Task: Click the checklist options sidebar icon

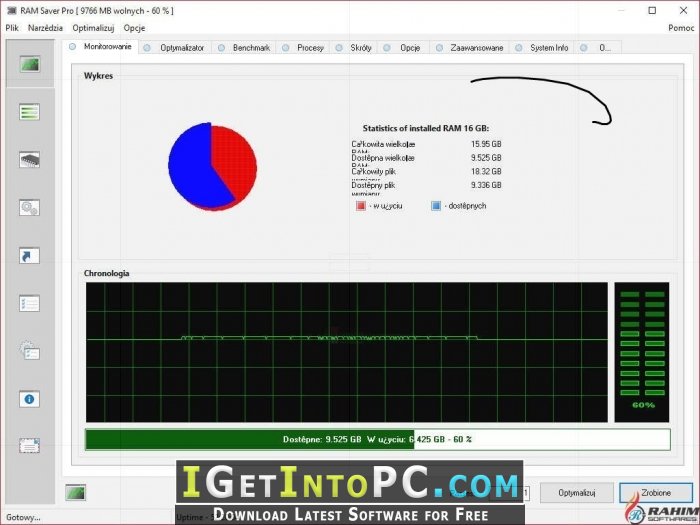Action: click(x=30, y=304)
